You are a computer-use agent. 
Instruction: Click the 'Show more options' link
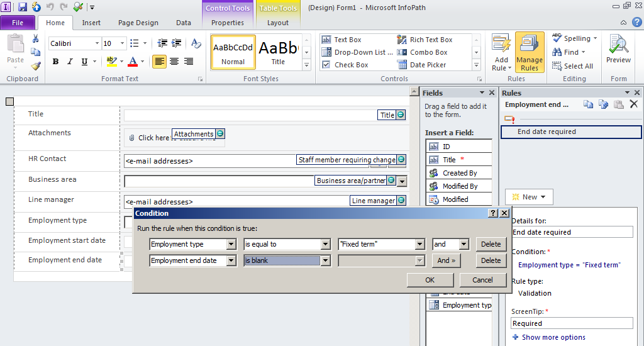coord(553,337)
